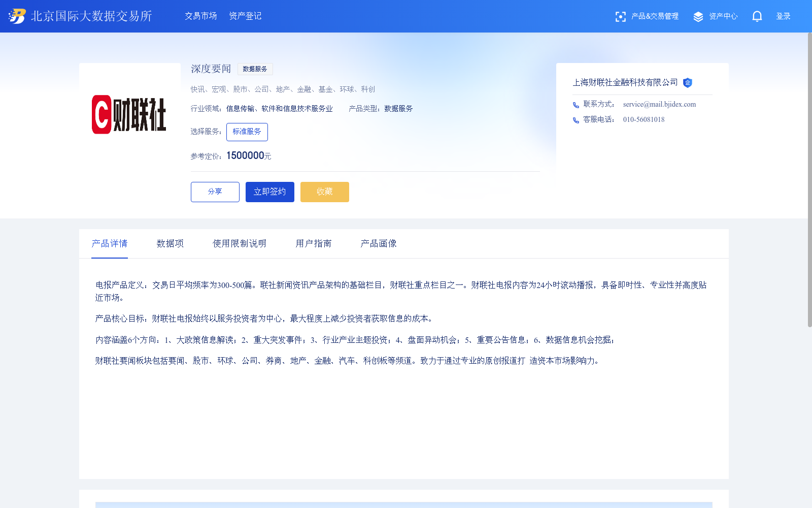Switch to the 使用限制说明 tab
The height and width of the screenshot is (508, 812).
point(240,244)
